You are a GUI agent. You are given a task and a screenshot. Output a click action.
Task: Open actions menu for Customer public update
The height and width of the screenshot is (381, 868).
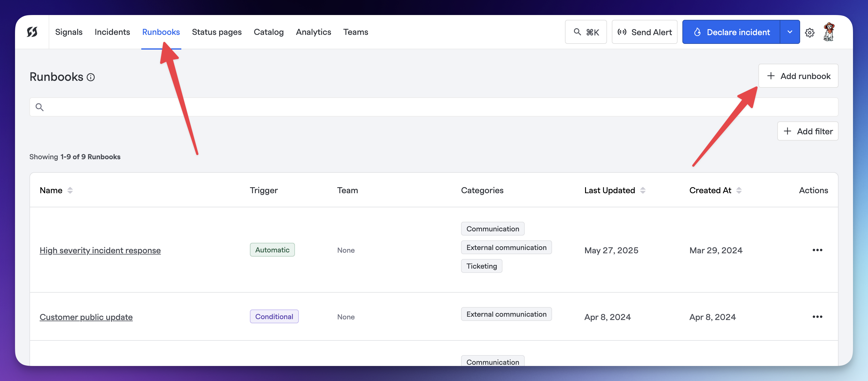click(x=817, y=317)
